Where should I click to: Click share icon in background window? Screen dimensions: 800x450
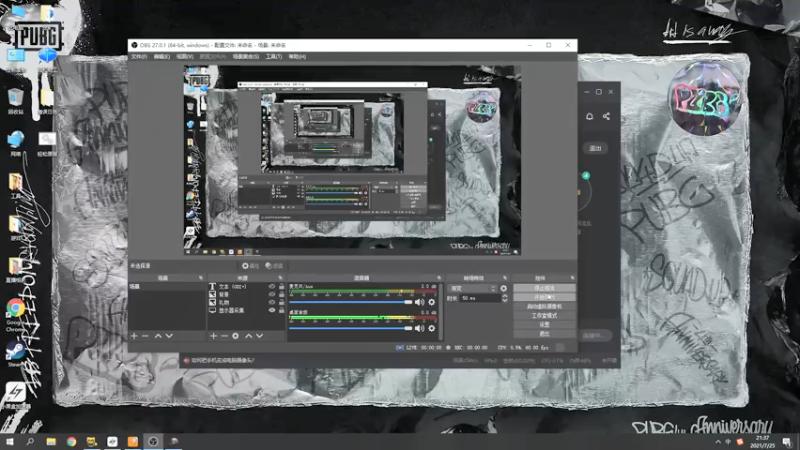pos(606,116)
